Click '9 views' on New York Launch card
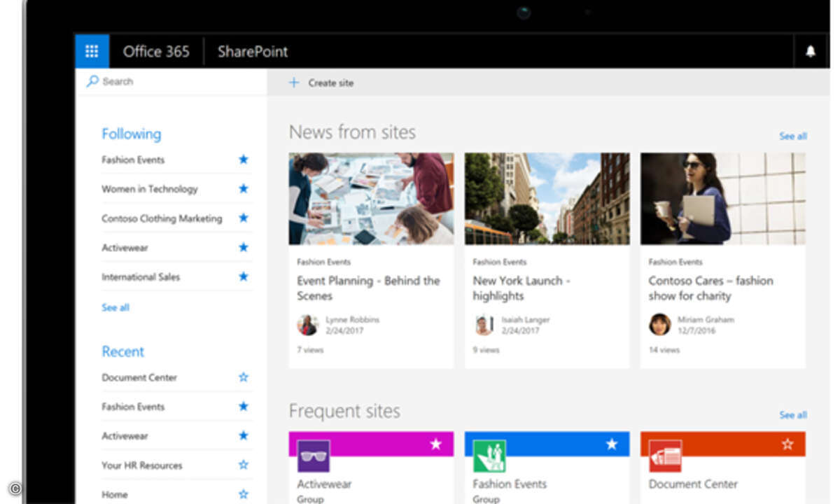Screen dimensions: 840x504 point(486,349)
